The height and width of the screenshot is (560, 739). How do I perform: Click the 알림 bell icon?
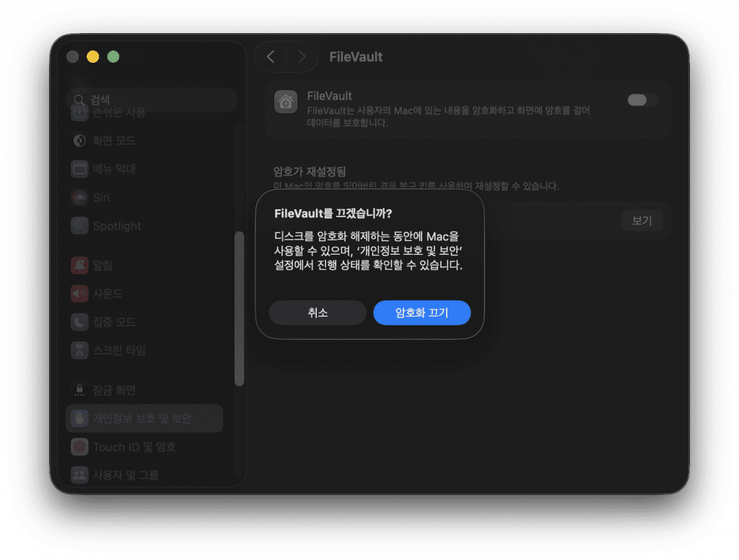79,265
